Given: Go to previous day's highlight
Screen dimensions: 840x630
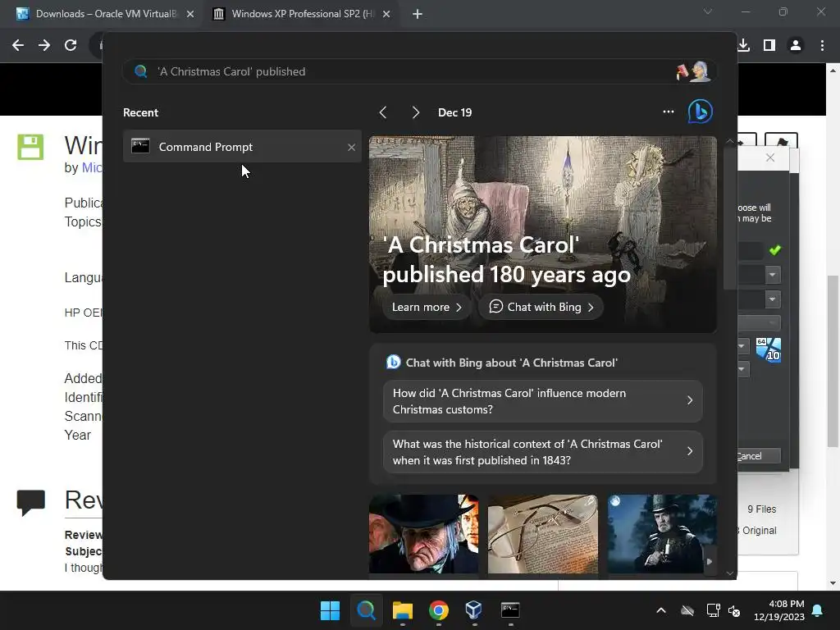Looking at the screenshot, I should tap(382, 112).
